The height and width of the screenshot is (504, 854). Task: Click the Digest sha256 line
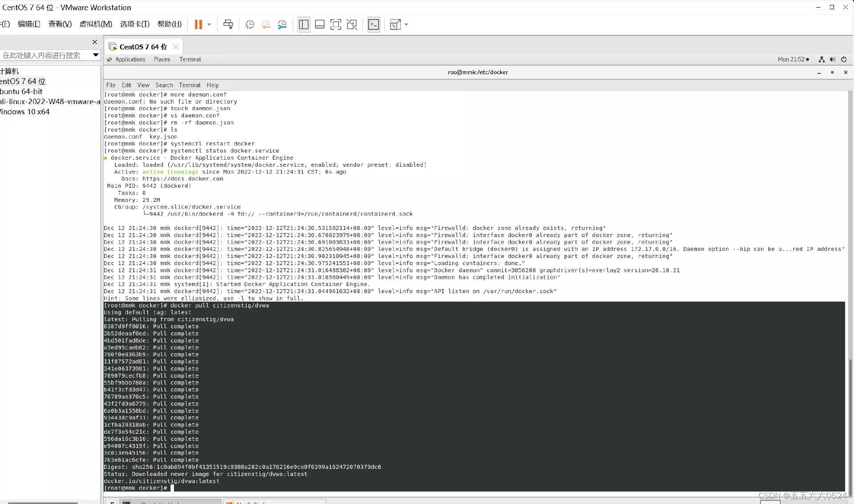pos(242,467)
